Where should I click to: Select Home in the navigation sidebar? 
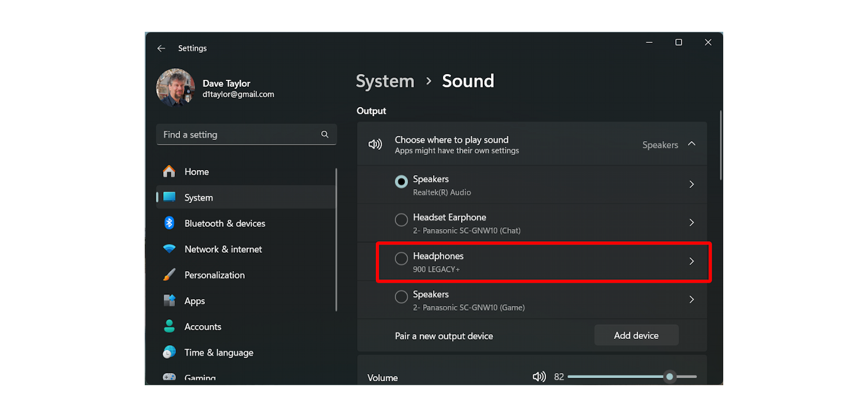196,172
